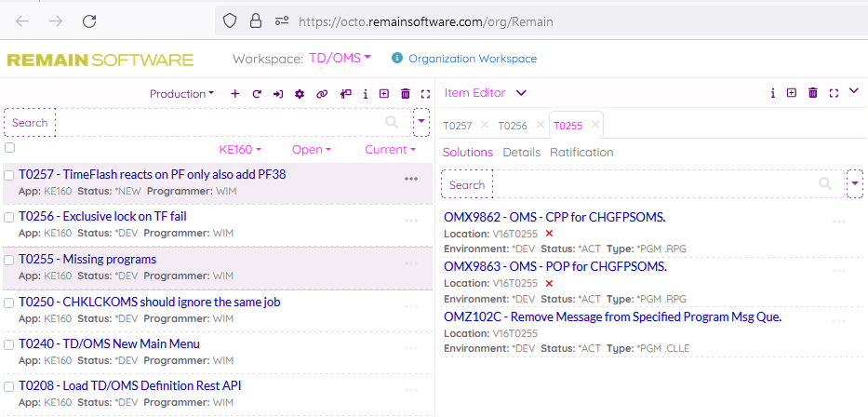The image size is (868, 417).
Task: Open the Solutions tab
Action: (x=468, y=153)
